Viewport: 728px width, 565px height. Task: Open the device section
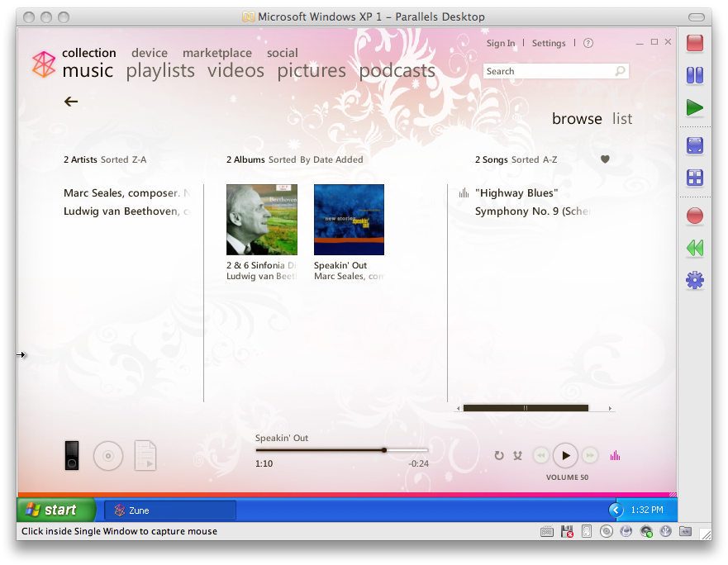point(150,53)
